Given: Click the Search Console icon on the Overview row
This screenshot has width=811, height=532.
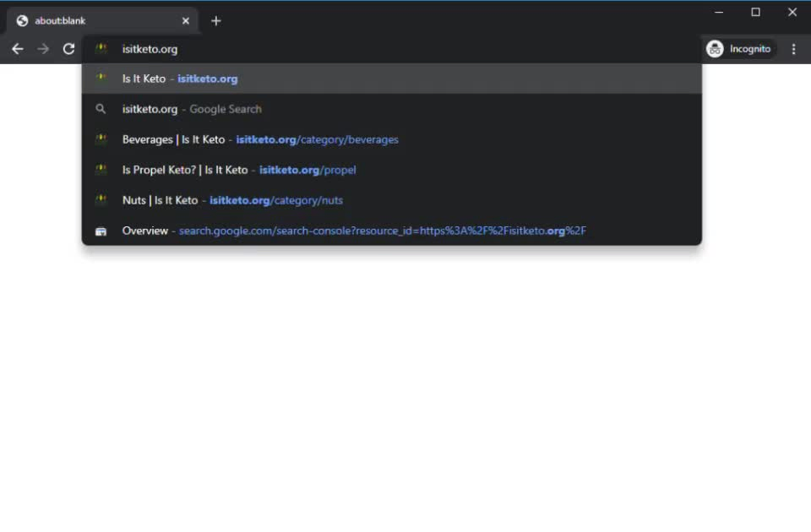Looking at the screenshot, I should coord(101,231).
